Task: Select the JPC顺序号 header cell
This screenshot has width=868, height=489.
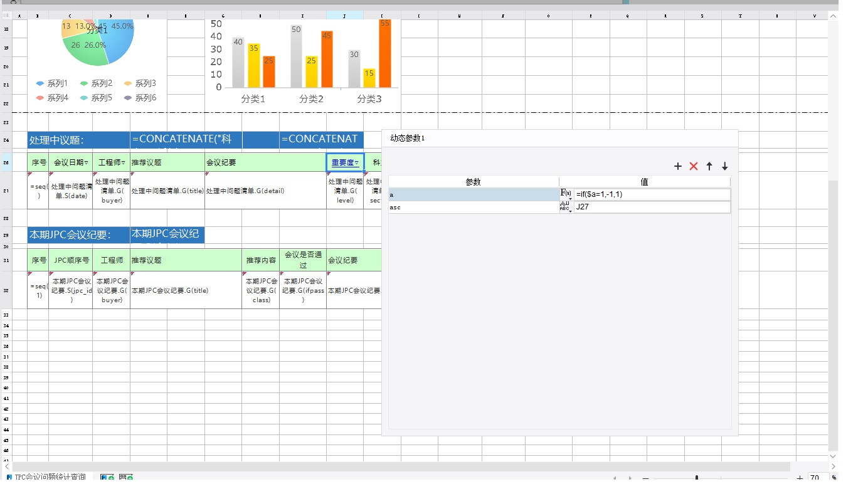Action: [70, 260]
